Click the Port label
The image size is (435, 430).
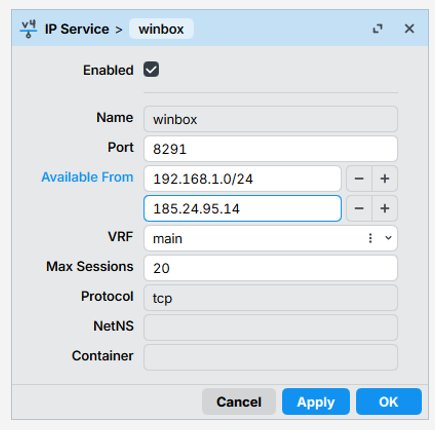(x=120, y=147)
